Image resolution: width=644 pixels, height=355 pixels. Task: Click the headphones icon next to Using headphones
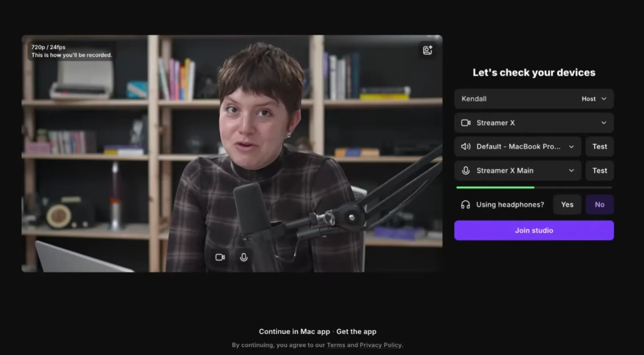pyautogui.click(x=465, y=205)
